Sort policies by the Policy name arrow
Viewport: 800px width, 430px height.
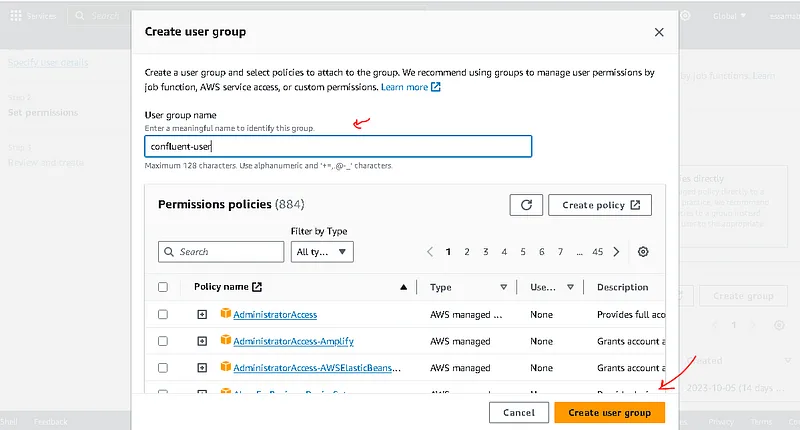coord(404,287)
